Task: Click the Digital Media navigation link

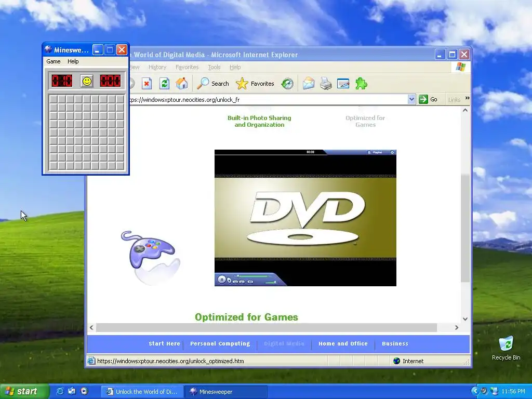Action: click(x=284, y=343)
